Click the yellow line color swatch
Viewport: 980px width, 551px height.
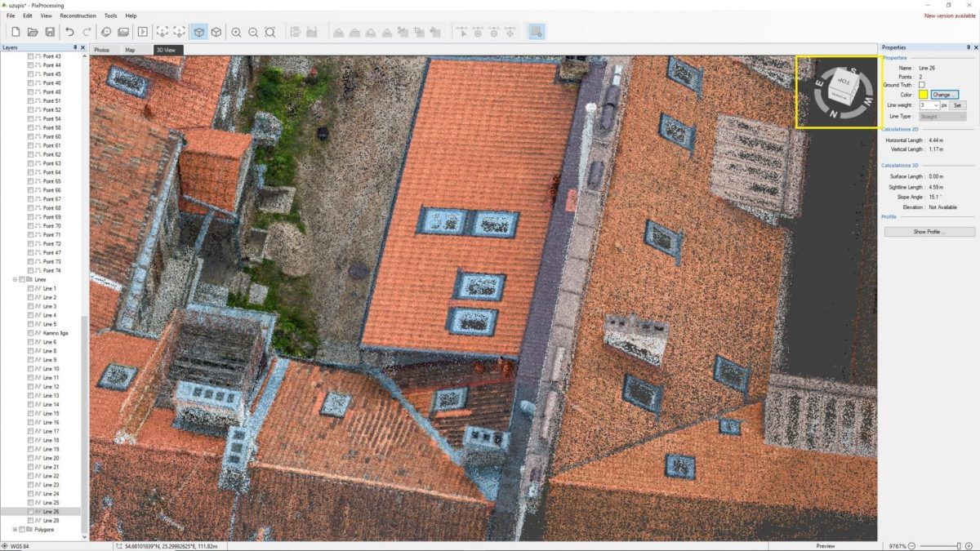[x=923, y=95]
